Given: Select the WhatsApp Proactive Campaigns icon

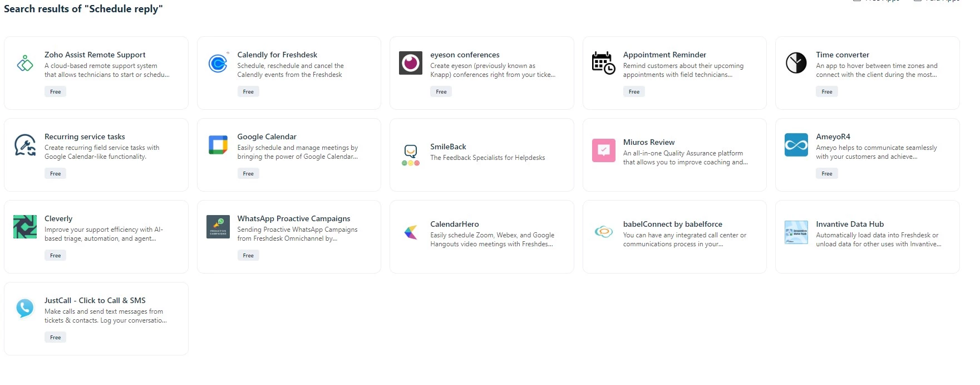Looking at the screenshot, I should coord(218,227).
